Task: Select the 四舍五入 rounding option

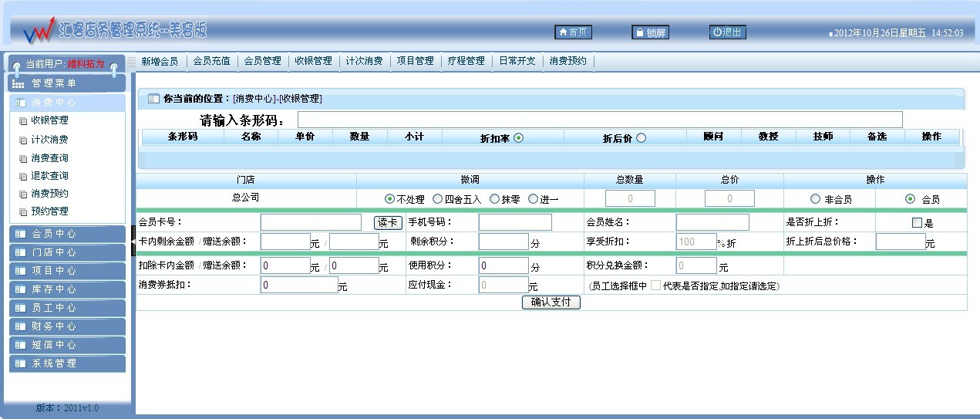Action: tap(438, 199)
